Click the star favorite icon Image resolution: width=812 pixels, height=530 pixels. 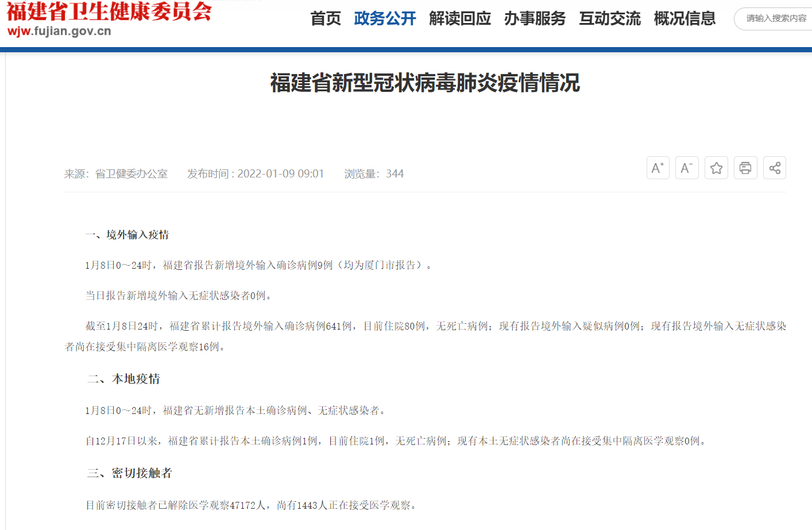tap(716, 168)
